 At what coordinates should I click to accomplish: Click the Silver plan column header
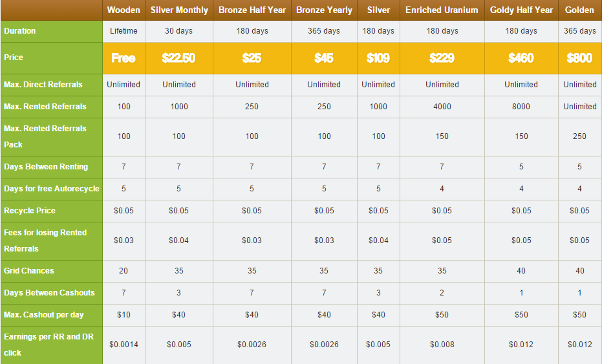[378, 10]
